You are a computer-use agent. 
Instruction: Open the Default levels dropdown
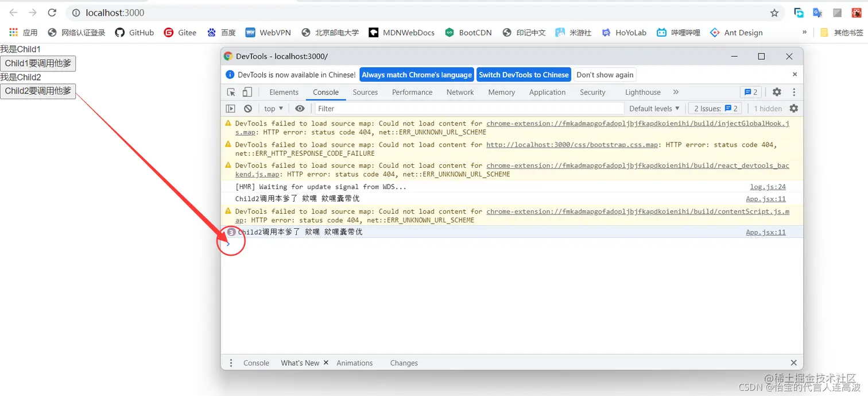(x=654, y=109)
